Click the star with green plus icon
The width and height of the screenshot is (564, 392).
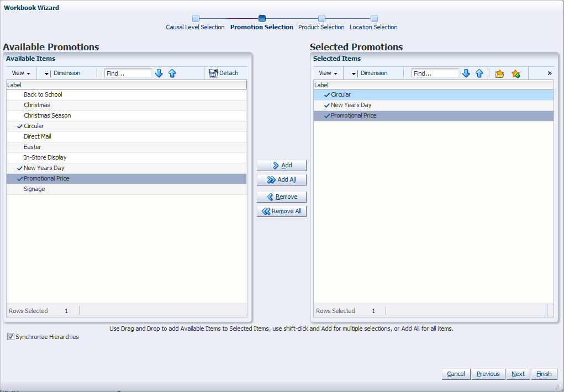click(516, 74)
